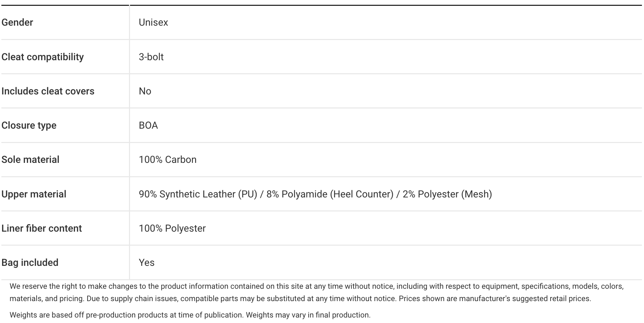The image size is (644, 323).
Task: Click the Liner fiber content label
Action: (x=42, y=228)
